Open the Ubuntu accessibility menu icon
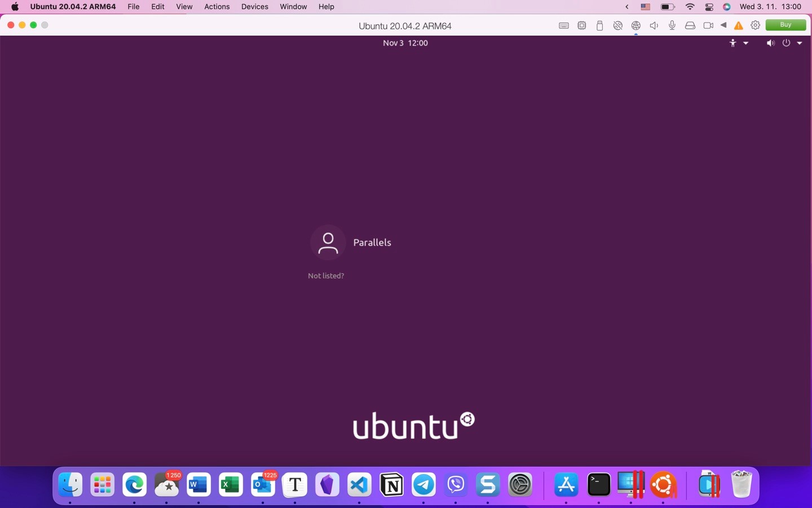 pyautogui.click(x=732, y=43)
